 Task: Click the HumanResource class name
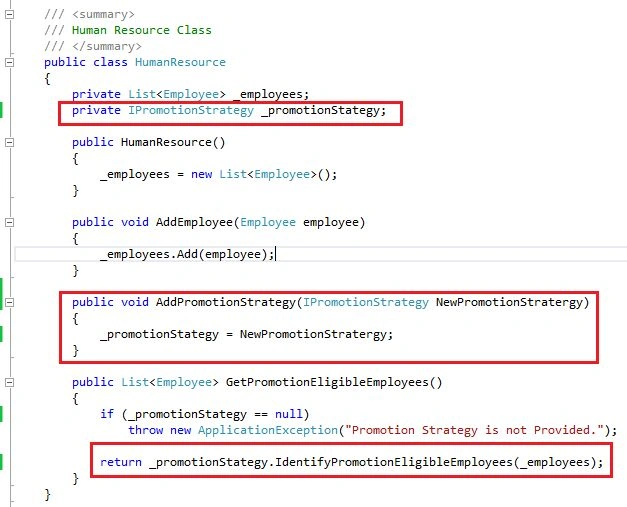[x=180, y=62]
